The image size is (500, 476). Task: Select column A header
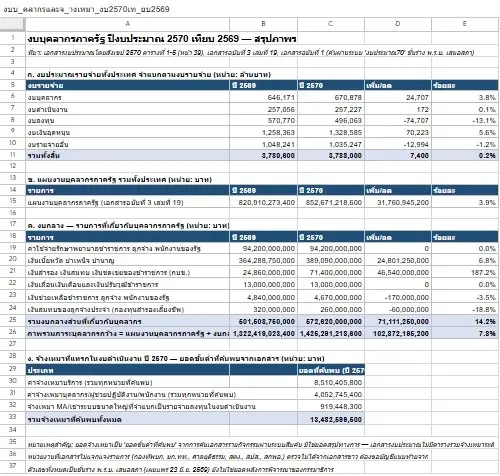click(x=128, y=24)
